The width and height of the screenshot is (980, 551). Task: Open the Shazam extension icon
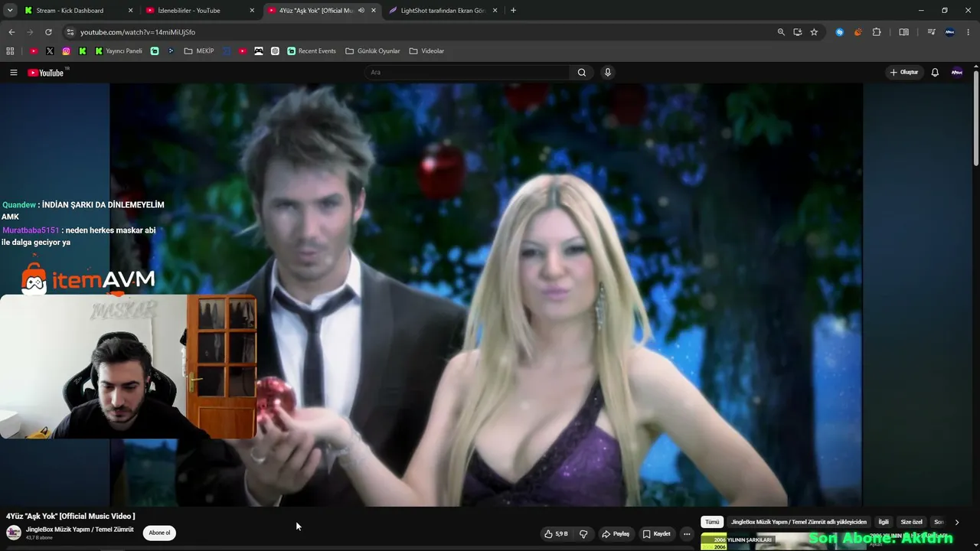click(x=840, y=32)
